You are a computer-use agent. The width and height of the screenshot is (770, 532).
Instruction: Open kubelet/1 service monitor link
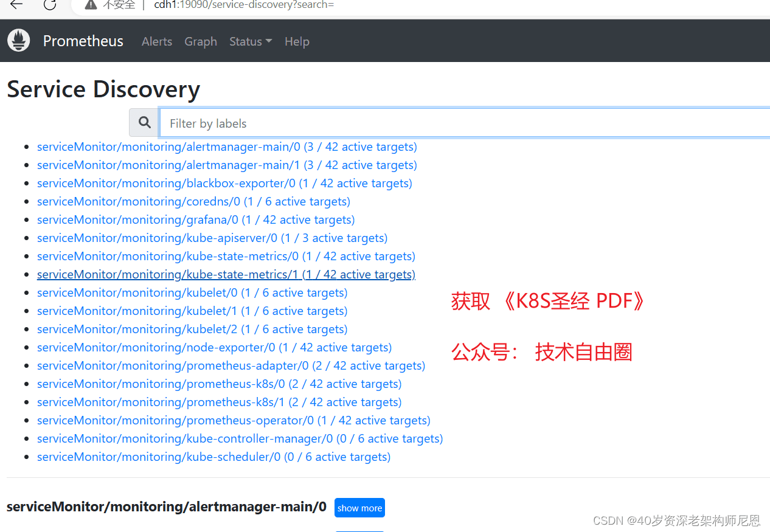pos(192,311)
